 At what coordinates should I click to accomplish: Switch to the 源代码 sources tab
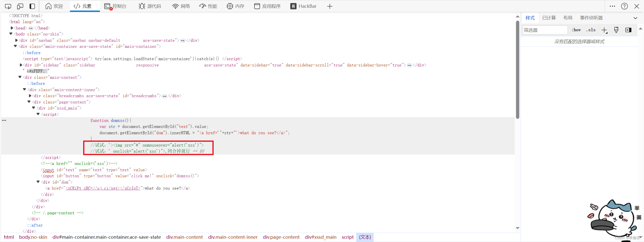[150, 6]
